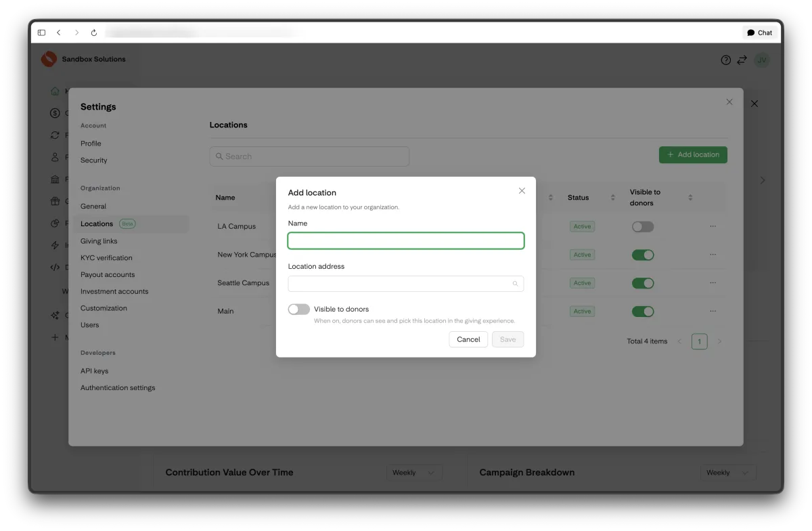Viewport: 812px width, 531px height.
Task: Open the Profile settings item
Action: 91,144
